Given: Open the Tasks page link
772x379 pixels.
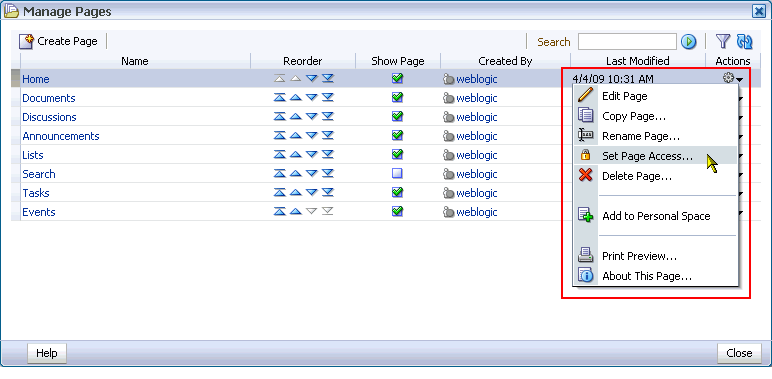Looking at the screenshot, I should (x=36, y=193).
